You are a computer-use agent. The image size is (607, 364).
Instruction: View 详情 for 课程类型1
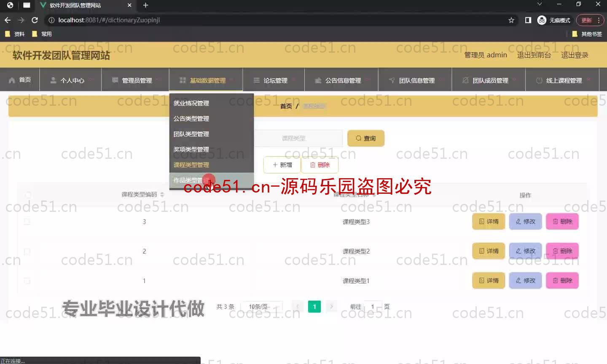[489, 281]
